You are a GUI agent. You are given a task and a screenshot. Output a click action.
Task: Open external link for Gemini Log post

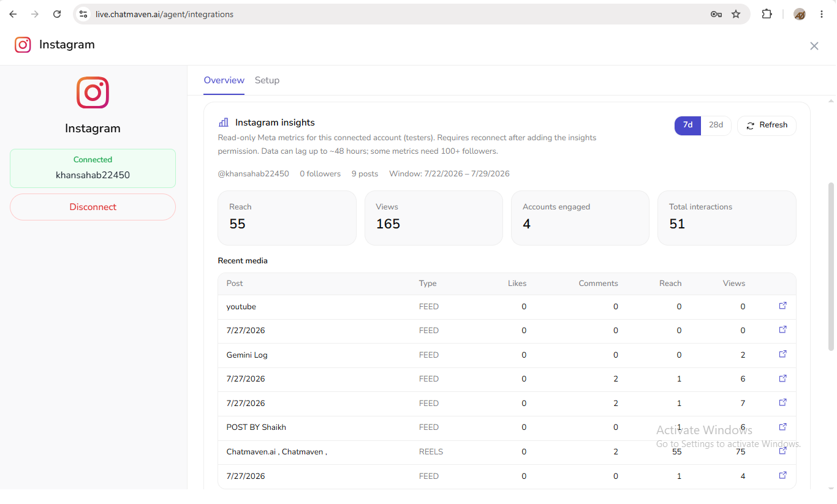pos(782,354)
